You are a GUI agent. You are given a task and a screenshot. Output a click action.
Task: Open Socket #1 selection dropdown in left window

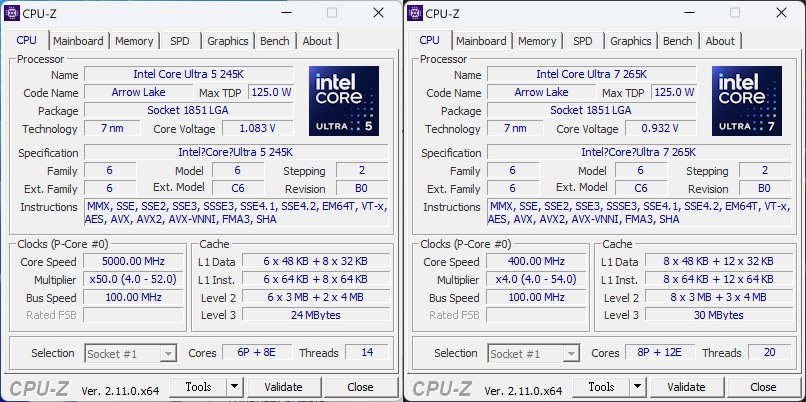coord(131,354)
